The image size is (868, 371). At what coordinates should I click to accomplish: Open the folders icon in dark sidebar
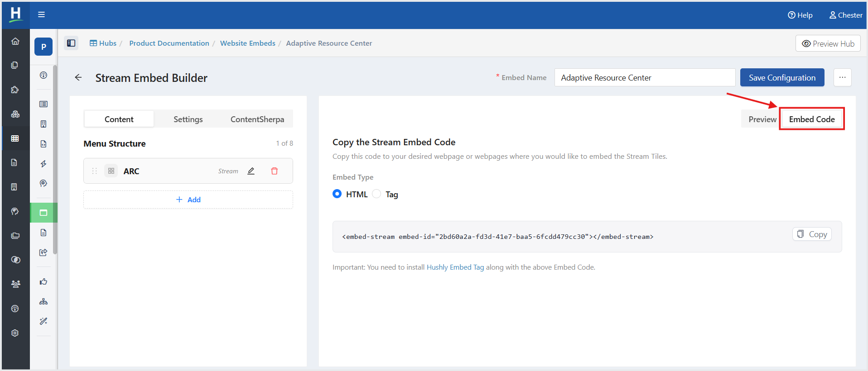point(15,235)
